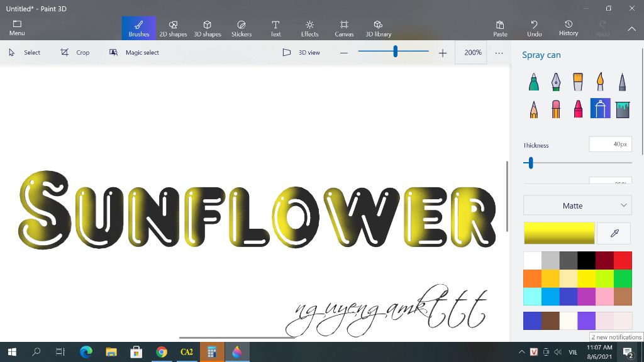
Task: Click the VIE input language indicator
Action: (573, 352)
